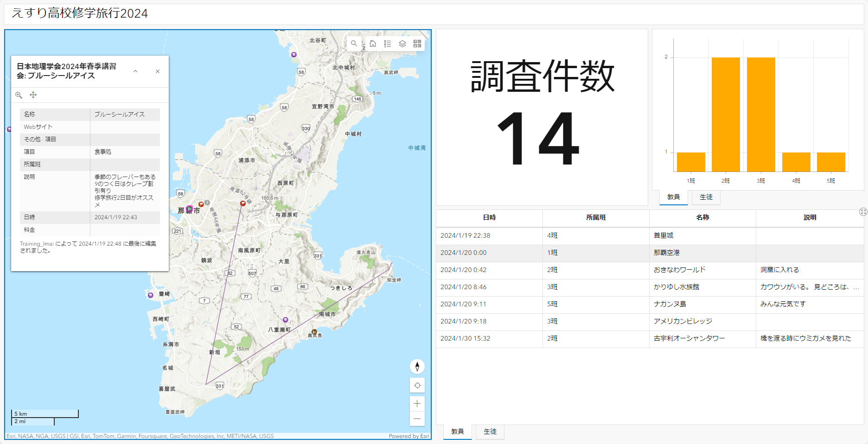Zoom in on the map with plus

click(417, 404)
